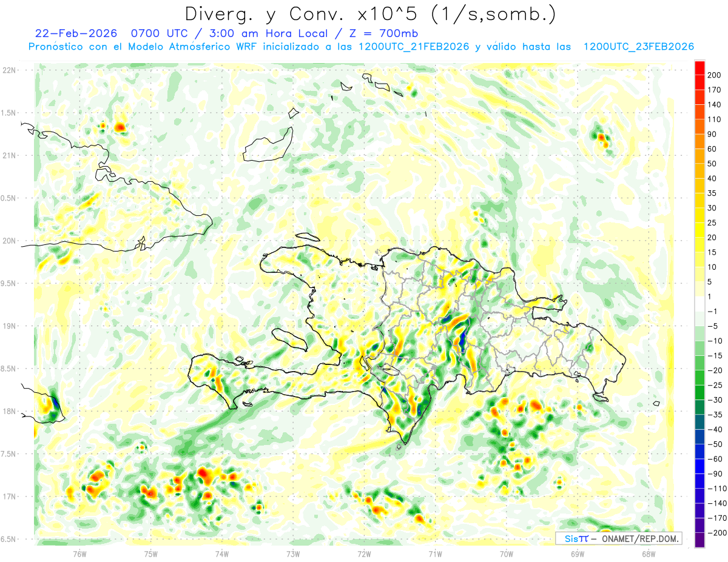Click the '7.5N' latitude label

(9, 454)
